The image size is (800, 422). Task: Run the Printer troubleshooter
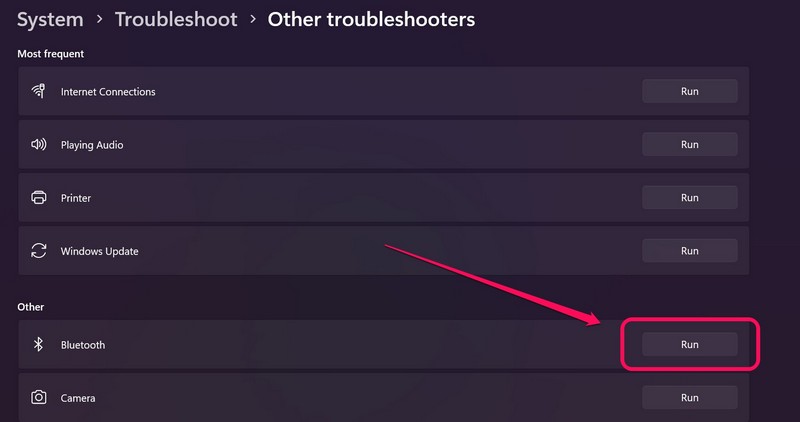pos(689,198)
